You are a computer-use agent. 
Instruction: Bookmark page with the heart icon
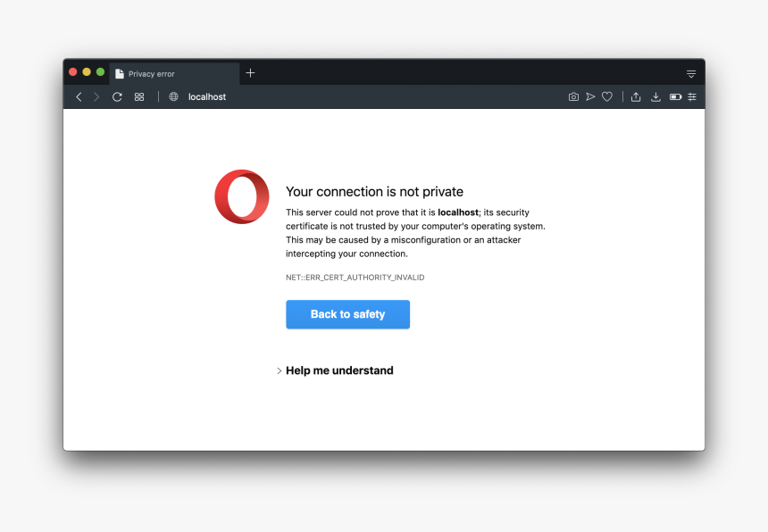coord(607,96)
